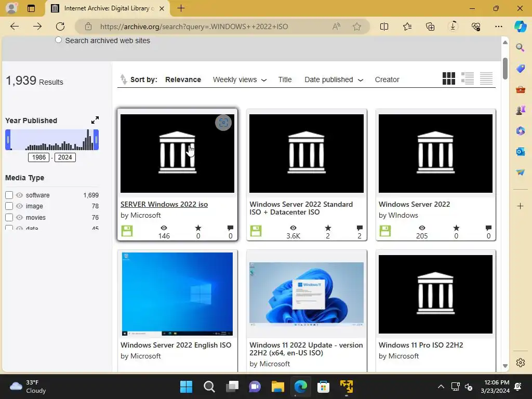
Task: Sort results by Relevance
Action: pyautogui.click(x=183, y=79)
